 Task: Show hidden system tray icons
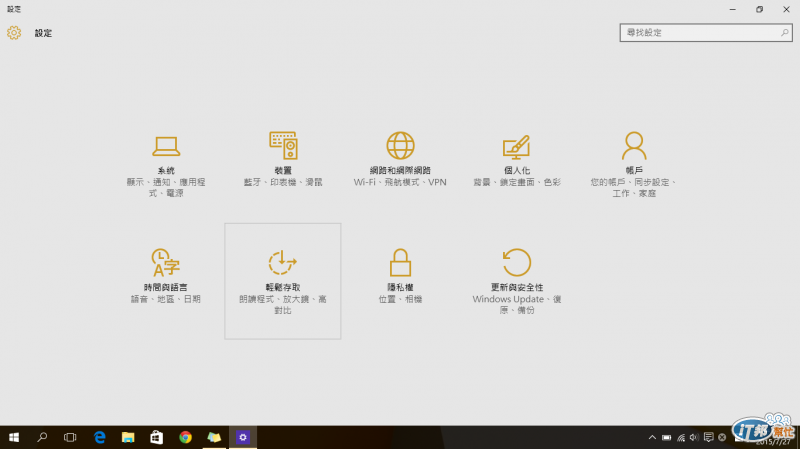[x=652, y=437]
